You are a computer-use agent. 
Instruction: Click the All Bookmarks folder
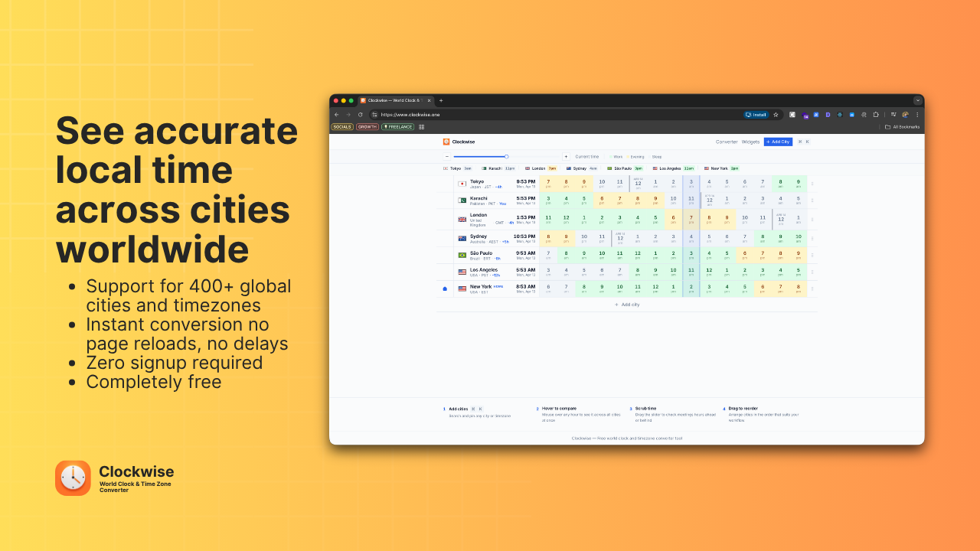[903, 127]
